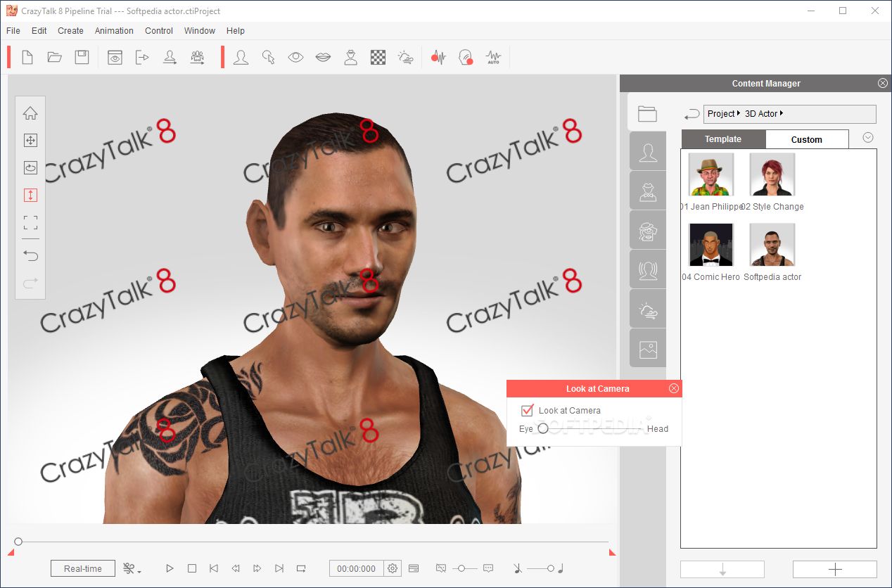Reset the camera with the Home icon
892x588 pixels.
coord(30,113)
